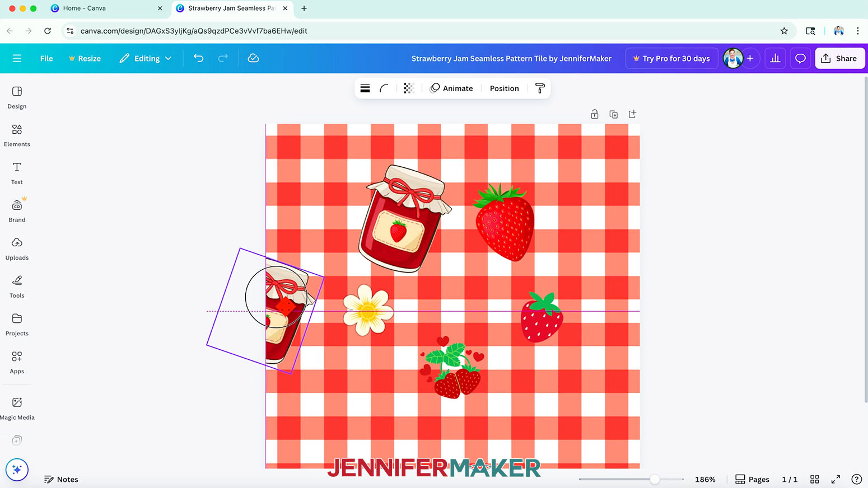Go back in browser history

tap(10, 31)
